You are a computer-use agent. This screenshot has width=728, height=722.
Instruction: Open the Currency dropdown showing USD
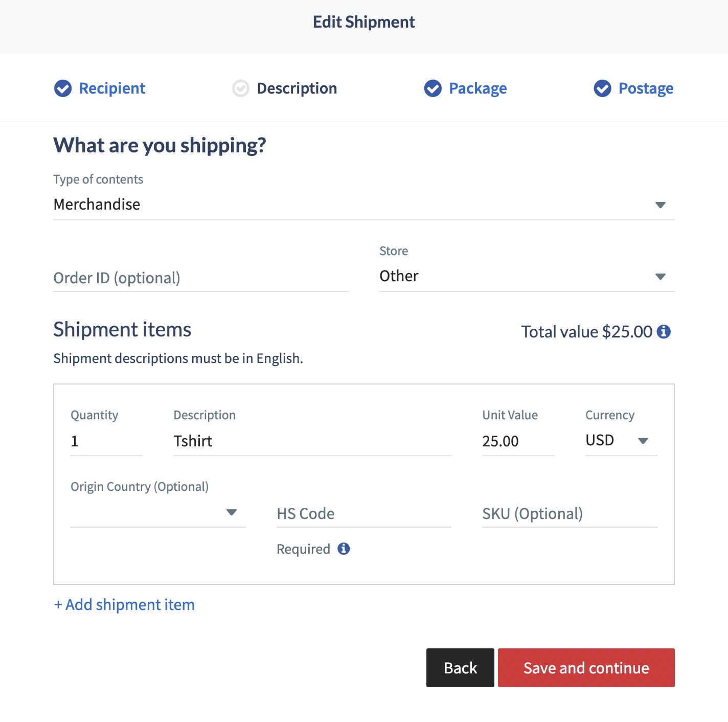coord(643,440)
